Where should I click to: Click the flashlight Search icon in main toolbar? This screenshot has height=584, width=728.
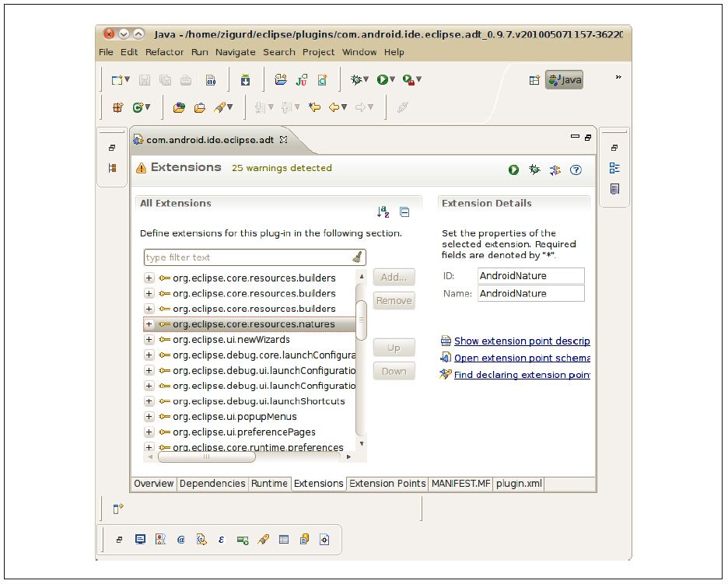(219, 107)
